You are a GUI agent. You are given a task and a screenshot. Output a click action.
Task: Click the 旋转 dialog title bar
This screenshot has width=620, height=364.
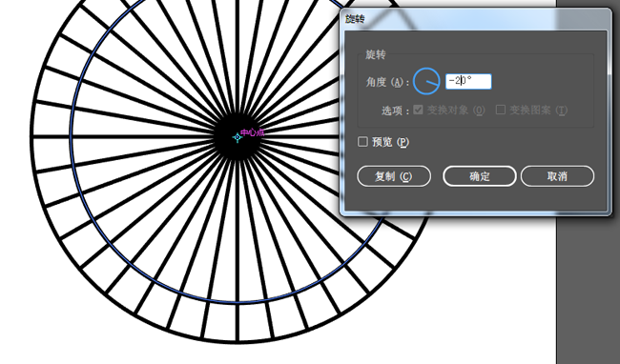tap(476, 18)
